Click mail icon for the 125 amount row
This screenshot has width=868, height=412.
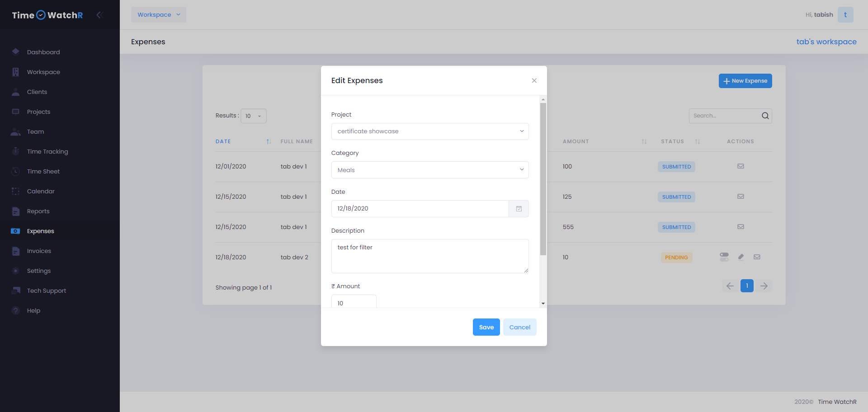[741, 197]
